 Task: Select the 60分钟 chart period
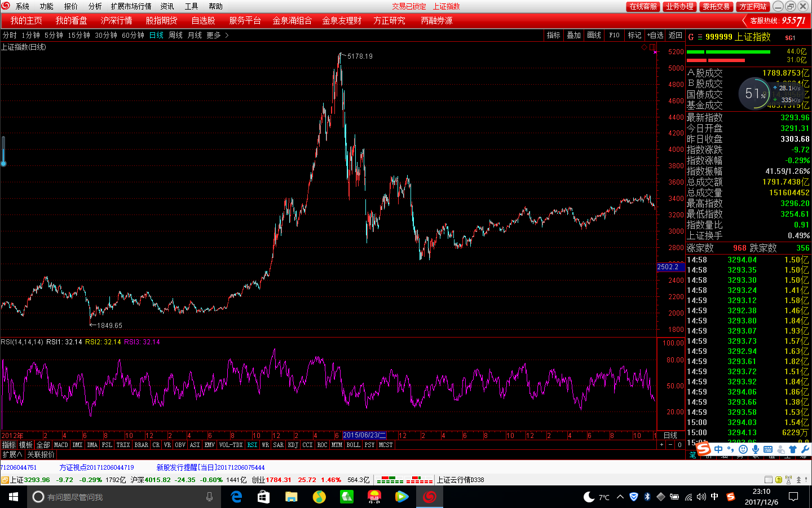click(x=133, y=35)
